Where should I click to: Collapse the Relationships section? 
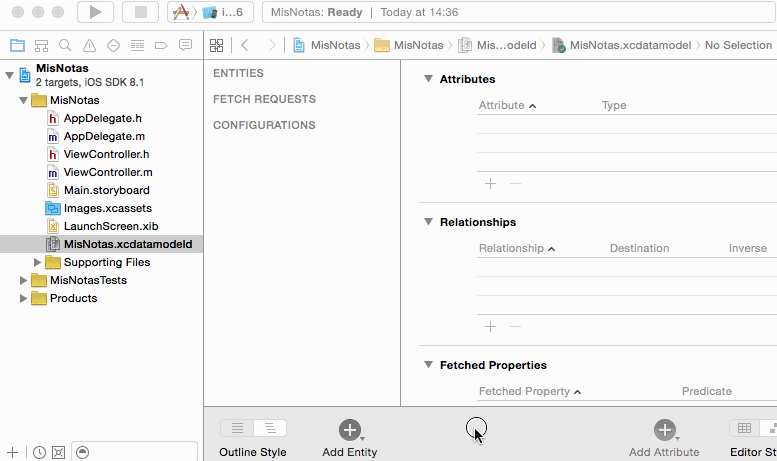coord(428,222)
